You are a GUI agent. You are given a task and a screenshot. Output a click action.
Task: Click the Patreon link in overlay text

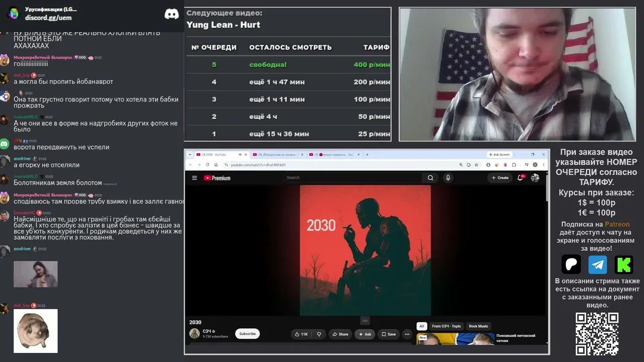click(x=617, y=224)
